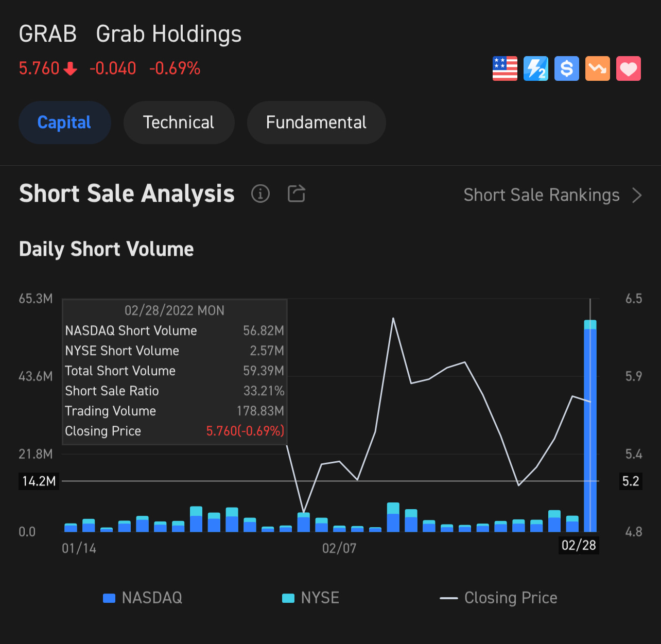Tap the 5.760 current price
Screen dimensions: 661x644
[x=39, y=68]
